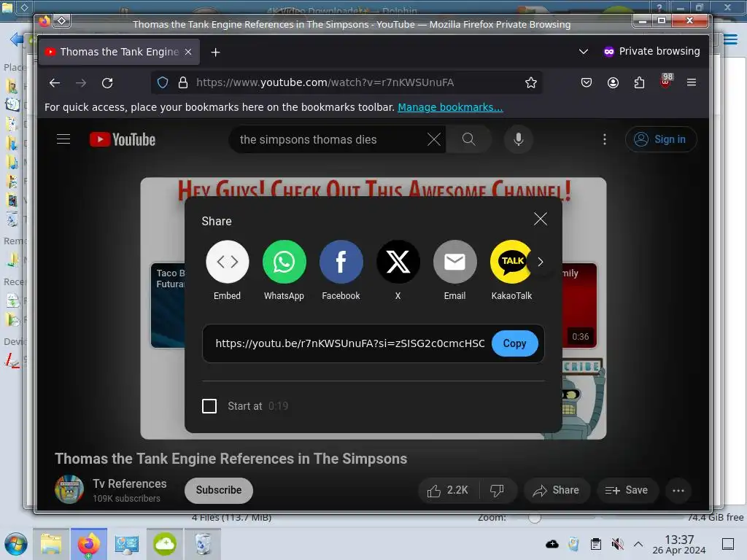This screenshot has height=560, width=747.
Task: Open the YouTube guide hamburger menu
Action: click(63, 139)
